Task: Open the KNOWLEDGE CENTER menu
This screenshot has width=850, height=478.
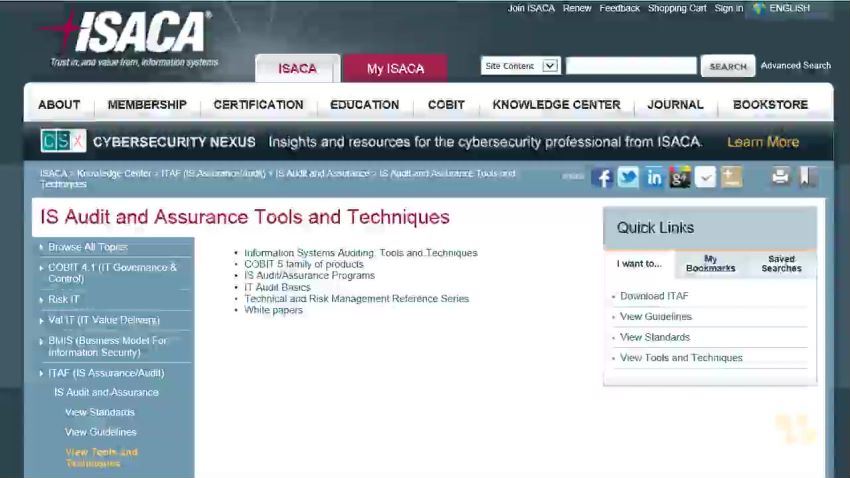Action: tap(556, 105)
